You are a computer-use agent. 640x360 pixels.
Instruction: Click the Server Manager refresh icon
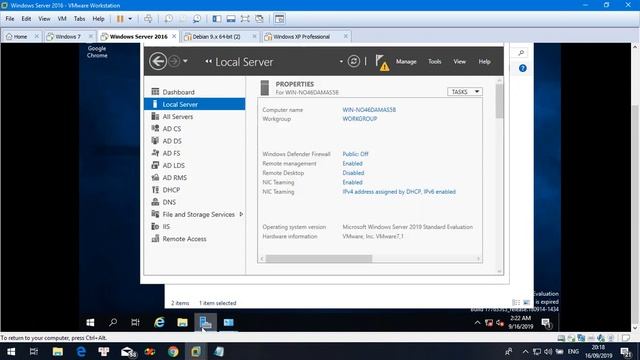point(353,62)
